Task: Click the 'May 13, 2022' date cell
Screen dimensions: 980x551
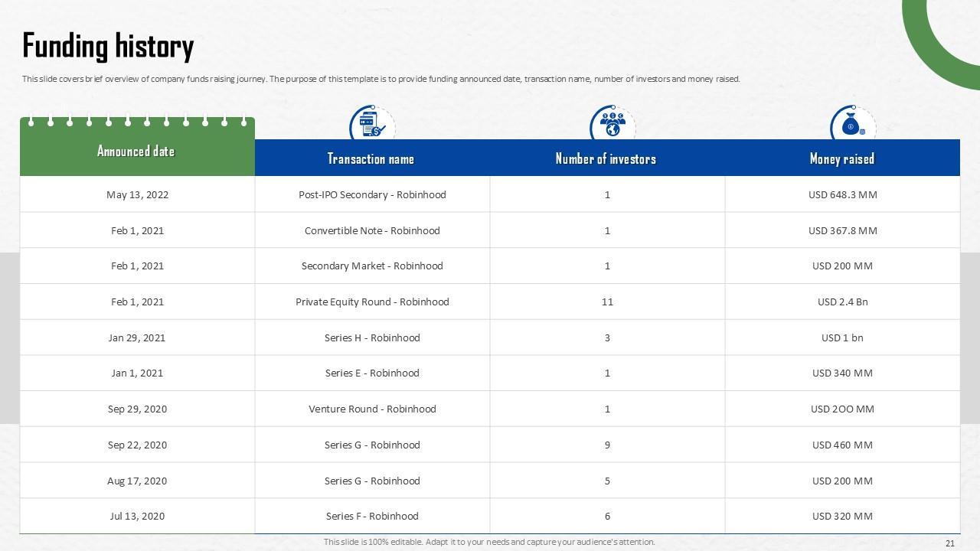Action: [137, 194]
